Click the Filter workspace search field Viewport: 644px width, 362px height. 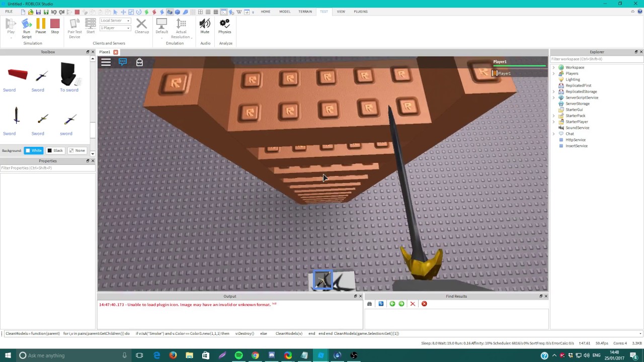click(x=596, y=59)
